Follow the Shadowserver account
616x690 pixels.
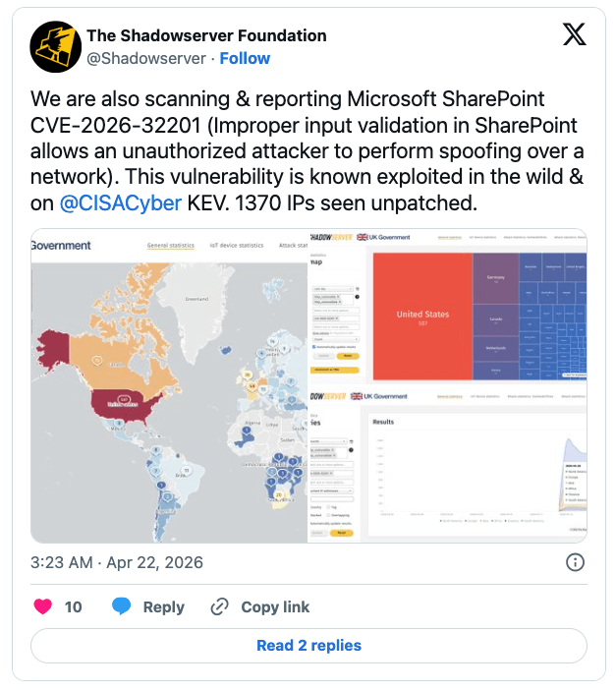[245, 58]
